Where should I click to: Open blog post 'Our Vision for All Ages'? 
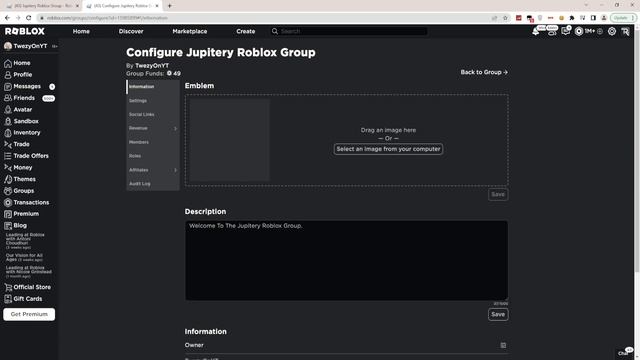click(x=24, y=258)
